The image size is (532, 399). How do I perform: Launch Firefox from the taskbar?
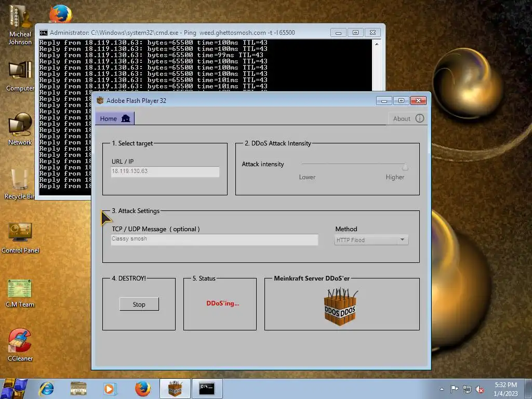pyautogui.click(x=143, y=389)
